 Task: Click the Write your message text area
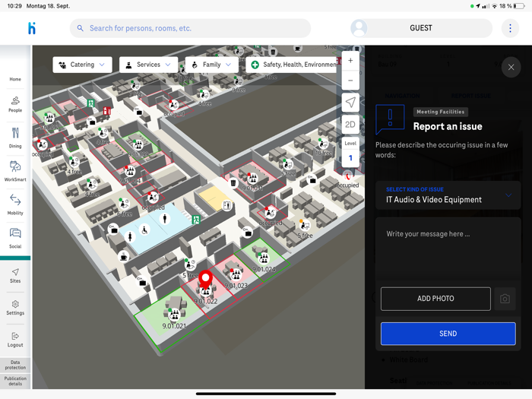[448, 249]
